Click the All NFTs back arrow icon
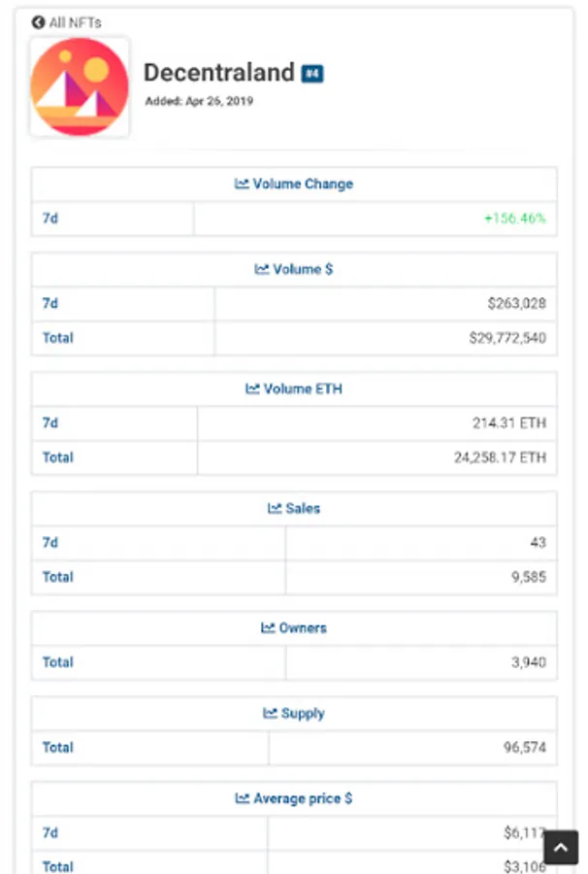Screen dimensions: 588x874 [x=38, y=22]
